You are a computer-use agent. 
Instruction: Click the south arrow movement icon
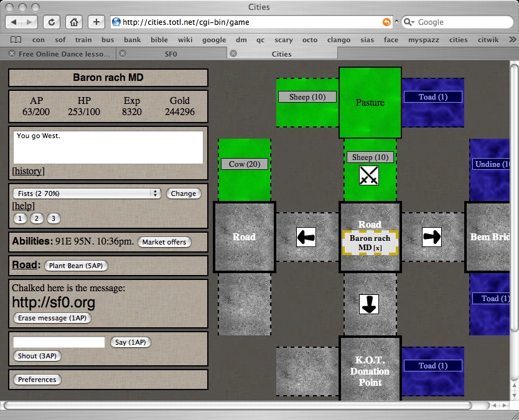tap(369, 304)
